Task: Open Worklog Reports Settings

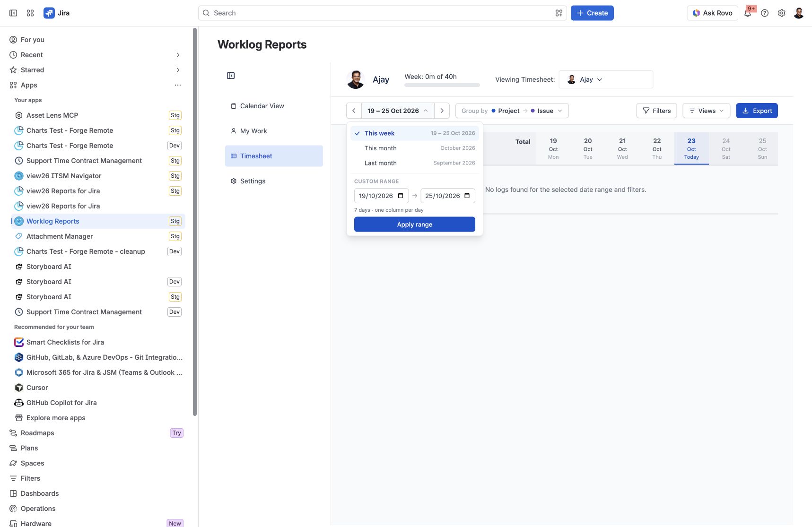Action: tap(274, 181)
